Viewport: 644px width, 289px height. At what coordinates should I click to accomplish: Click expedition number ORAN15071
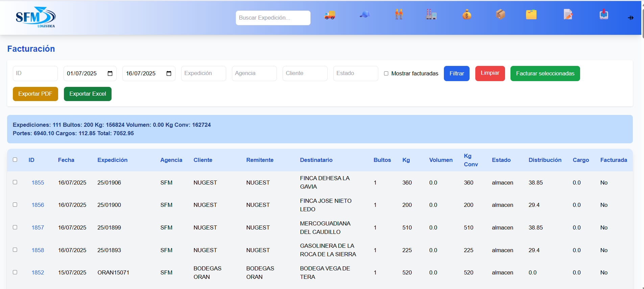point(113,272)
